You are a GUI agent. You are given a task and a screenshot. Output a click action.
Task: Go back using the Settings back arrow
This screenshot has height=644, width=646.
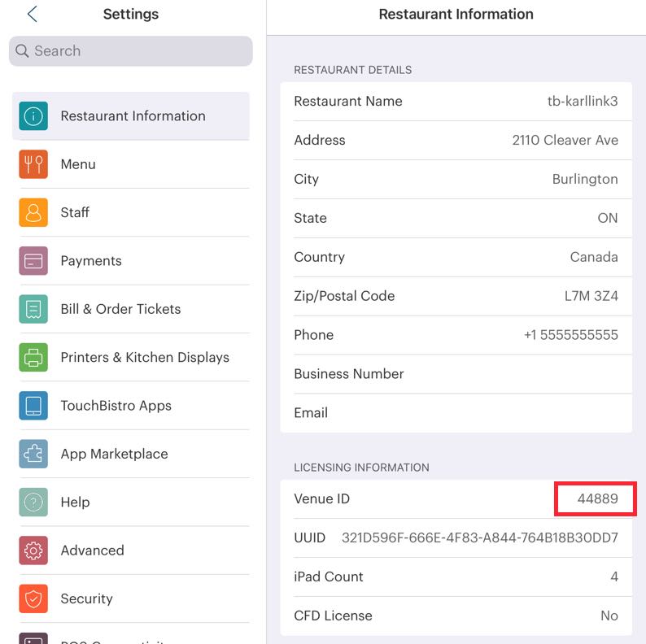point(32,14)
